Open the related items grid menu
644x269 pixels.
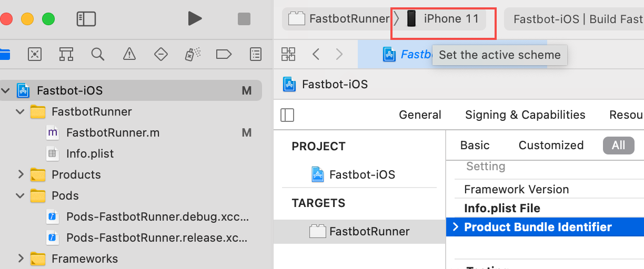point(288,54)
